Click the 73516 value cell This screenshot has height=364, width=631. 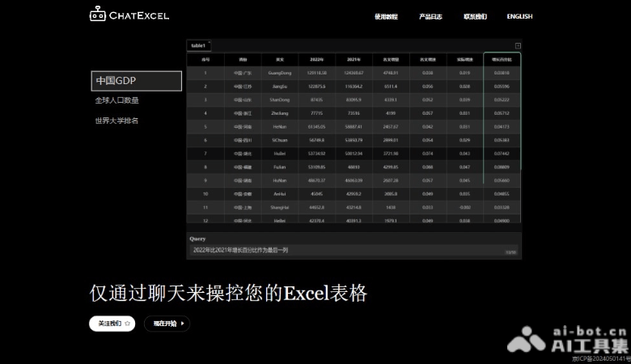click(354, 113)
